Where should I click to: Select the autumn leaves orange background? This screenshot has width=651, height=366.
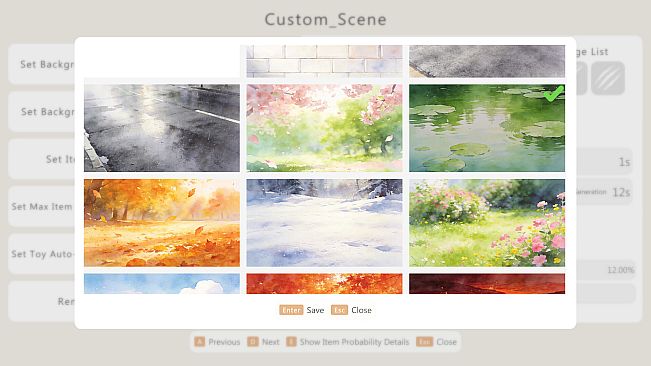tap(162, 223)
